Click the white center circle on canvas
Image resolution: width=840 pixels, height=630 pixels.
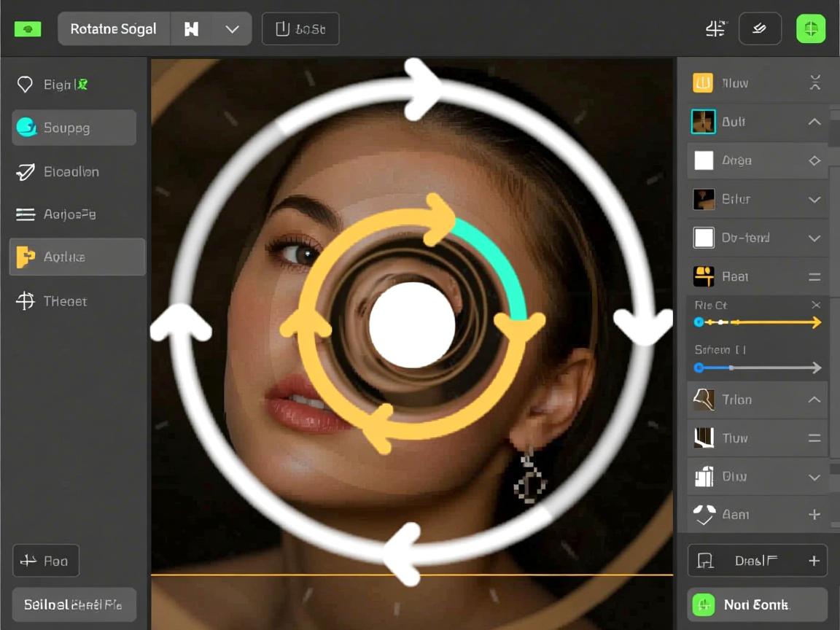(412, 324)
